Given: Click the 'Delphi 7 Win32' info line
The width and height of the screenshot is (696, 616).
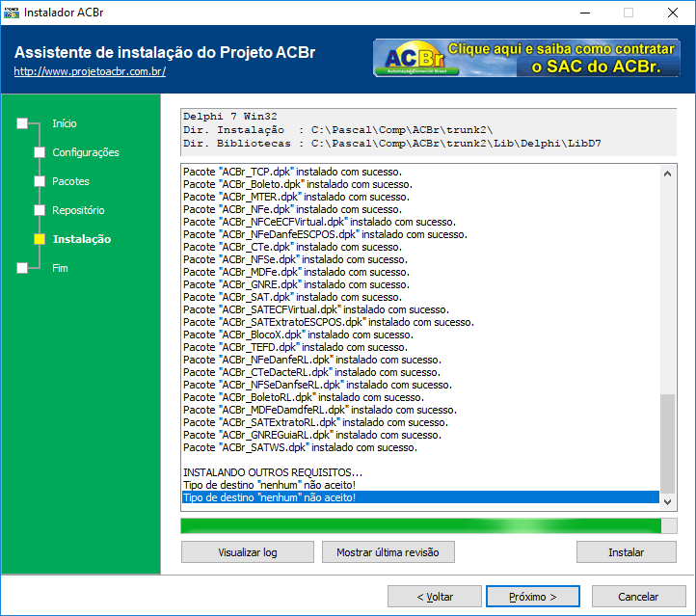Looking at the screenshot, I should pos(230,117).
